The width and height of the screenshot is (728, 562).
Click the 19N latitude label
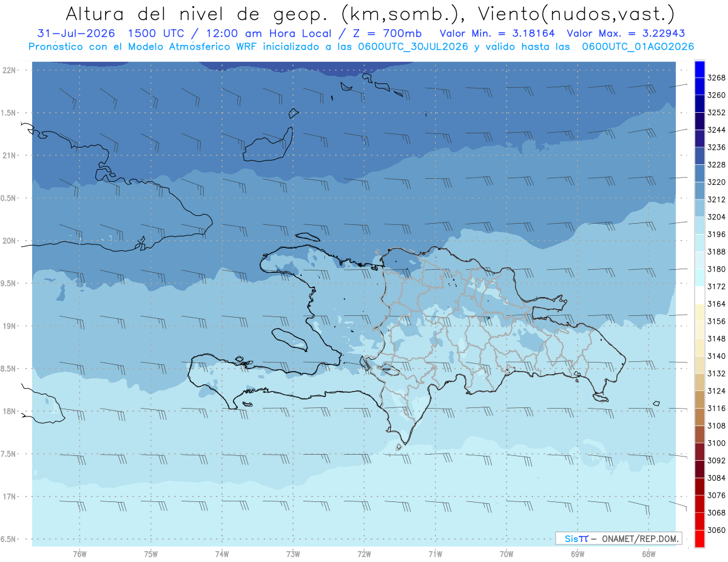tap(9, 326)
